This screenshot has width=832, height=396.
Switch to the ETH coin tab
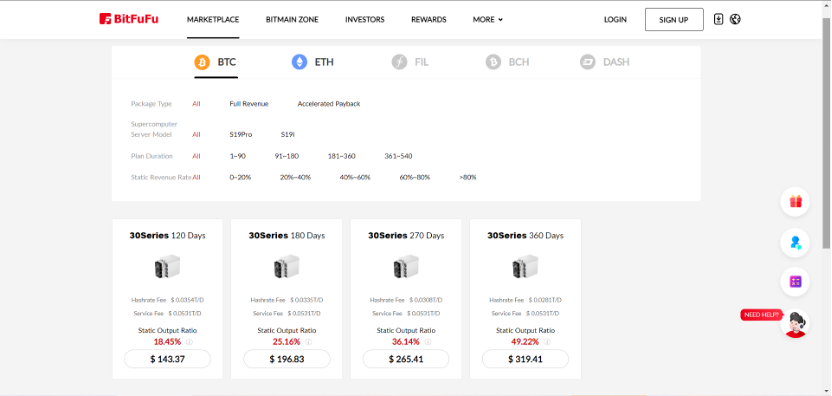pos(313,62)
